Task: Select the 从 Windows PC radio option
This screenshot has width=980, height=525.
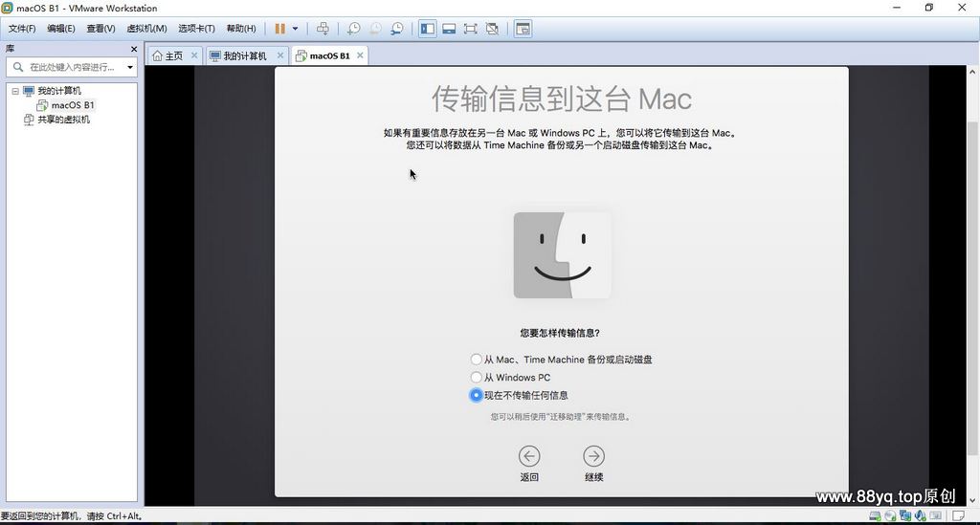Action: tap(477, 378)
